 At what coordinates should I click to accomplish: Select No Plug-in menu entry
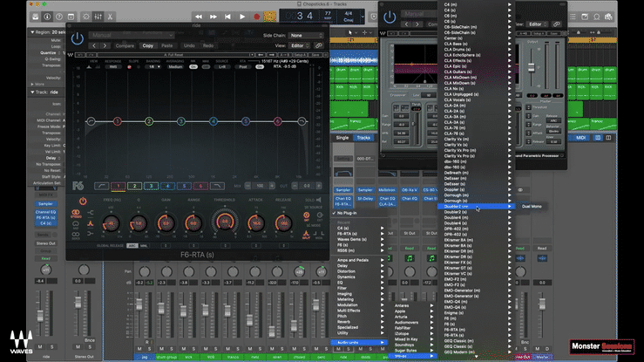[x=360, y=213]
